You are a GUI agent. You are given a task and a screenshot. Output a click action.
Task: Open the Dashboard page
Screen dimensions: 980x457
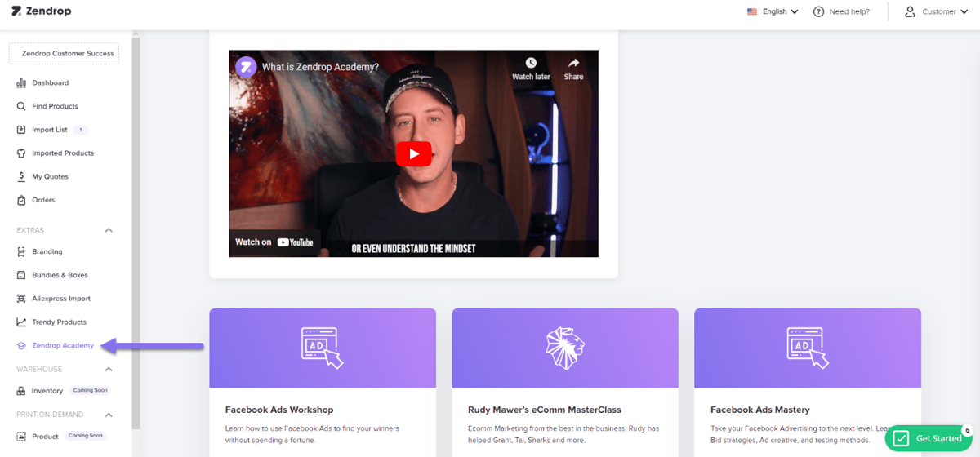click(50, 83)
